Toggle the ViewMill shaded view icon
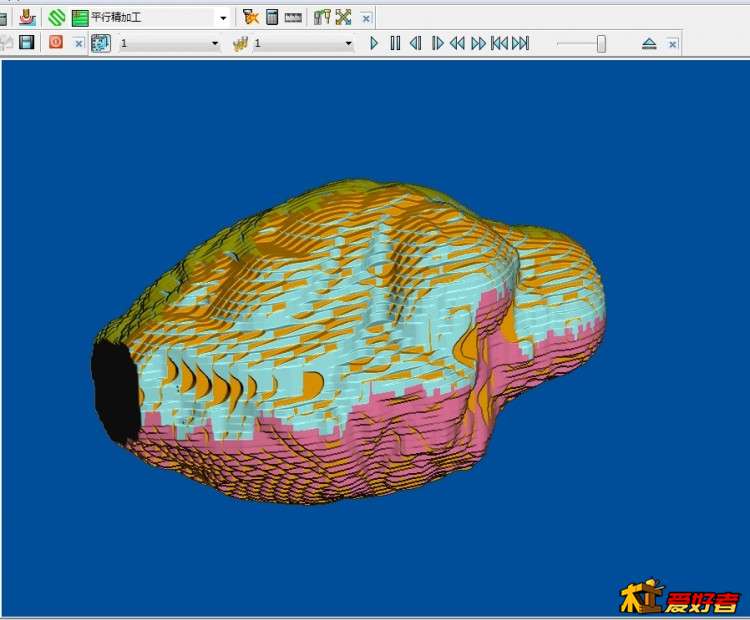 coord(101,43)
